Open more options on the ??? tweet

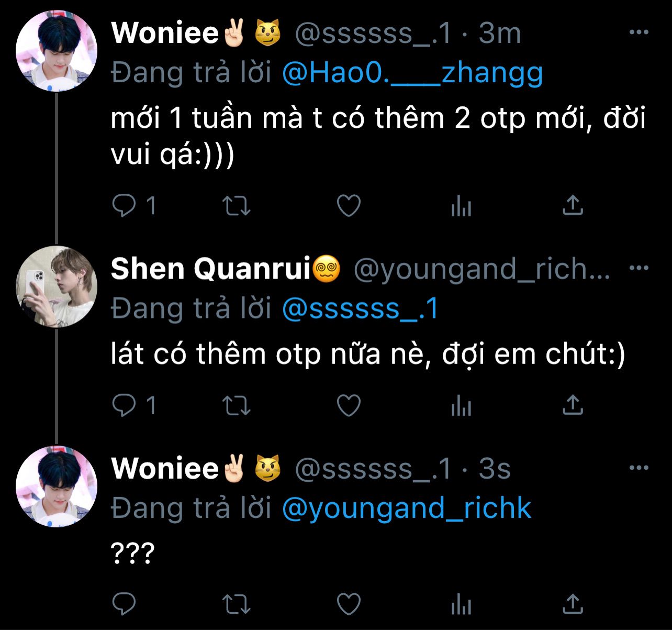point(639,468)
